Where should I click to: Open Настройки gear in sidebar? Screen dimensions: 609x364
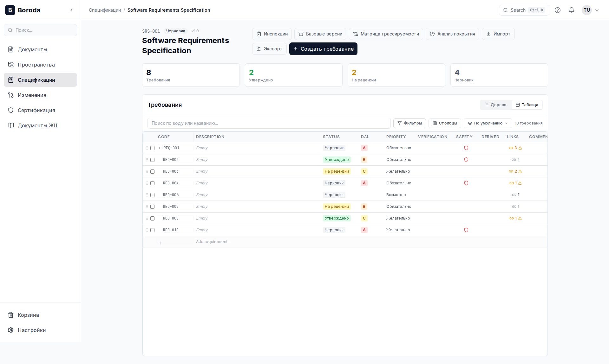(x=31, y=330)
